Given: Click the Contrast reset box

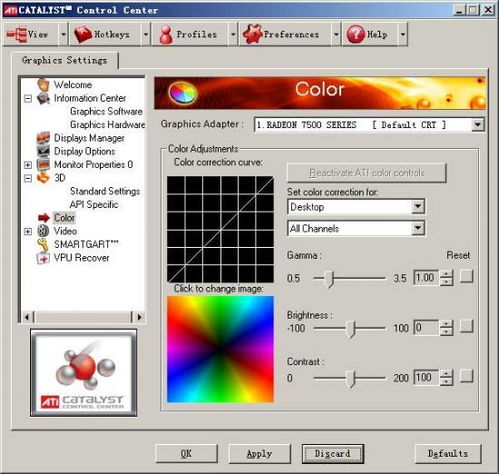Looking at the screenshot, I should 466,376.
